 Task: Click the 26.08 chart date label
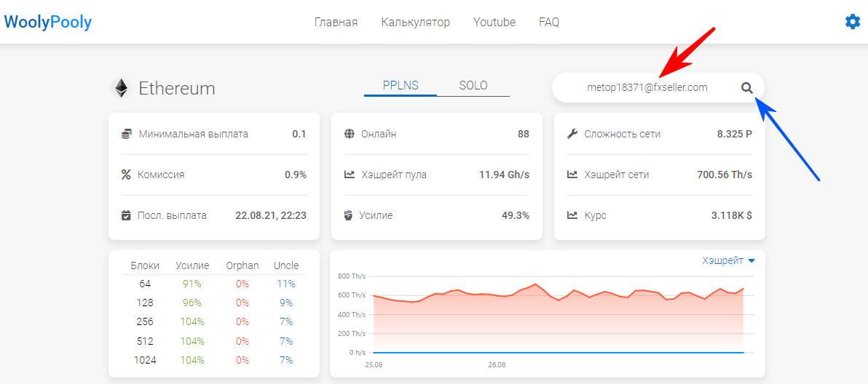(x=497, y=365)
